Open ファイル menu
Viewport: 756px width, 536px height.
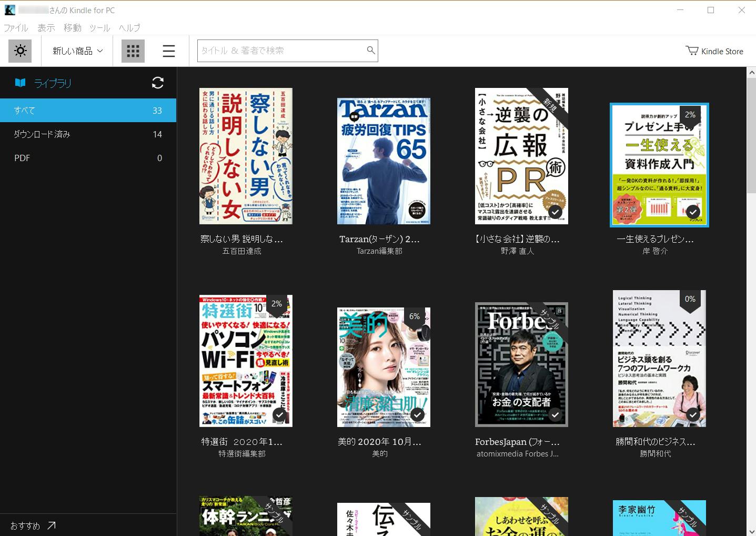(16, 28)
